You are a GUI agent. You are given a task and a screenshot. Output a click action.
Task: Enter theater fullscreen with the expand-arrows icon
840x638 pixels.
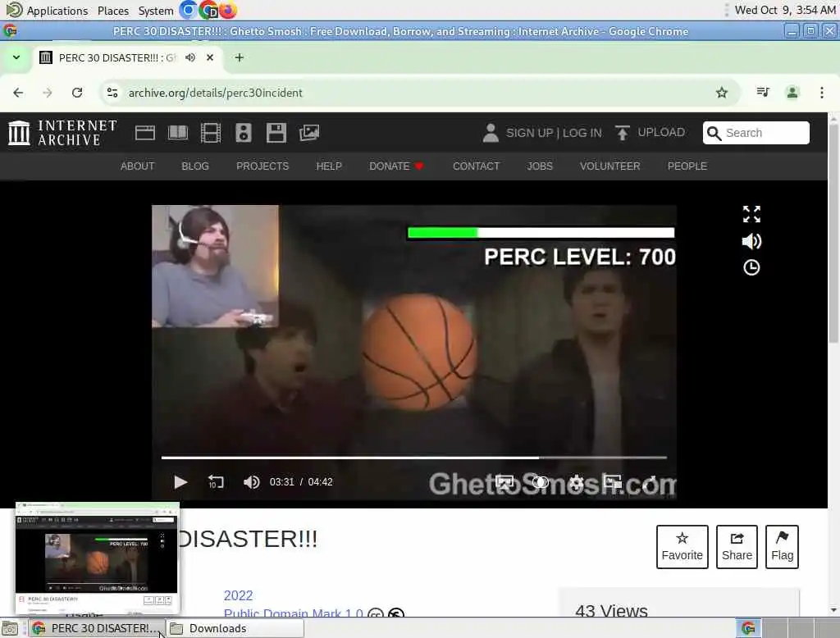click(x=751, y=214)
